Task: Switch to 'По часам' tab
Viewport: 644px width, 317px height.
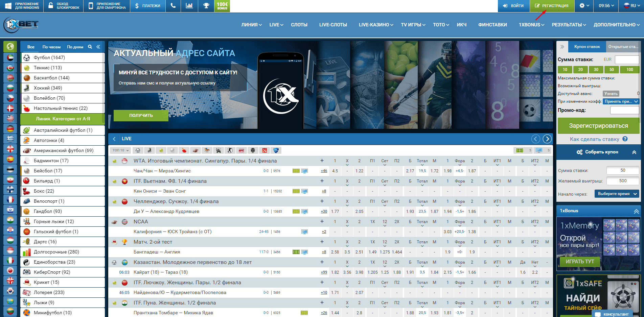Action: (x=51, y=47)
